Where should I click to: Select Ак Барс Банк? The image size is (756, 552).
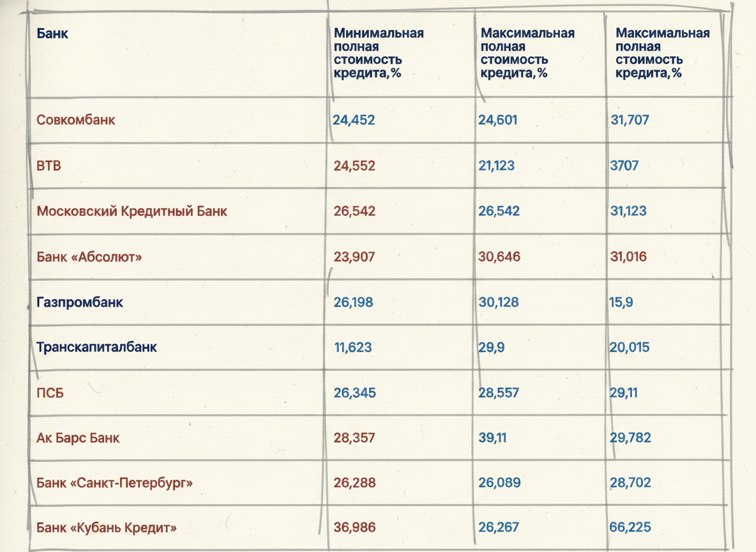tap(78, 438)
